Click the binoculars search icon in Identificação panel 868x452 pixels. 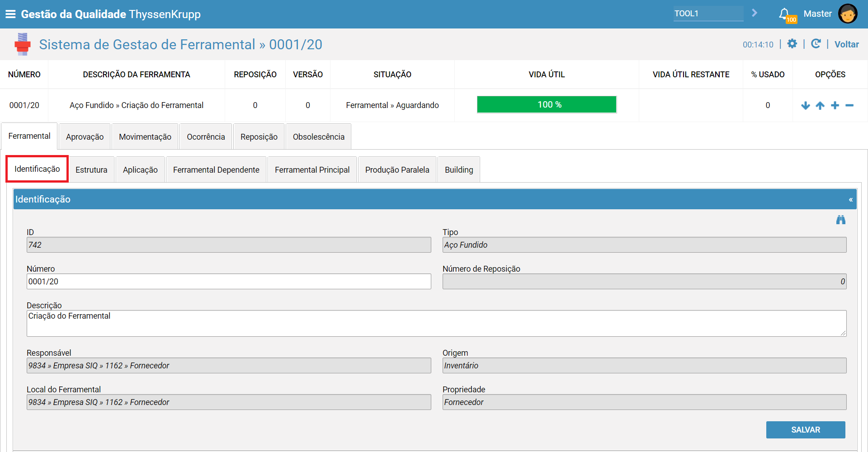click(x=841, y=220)
